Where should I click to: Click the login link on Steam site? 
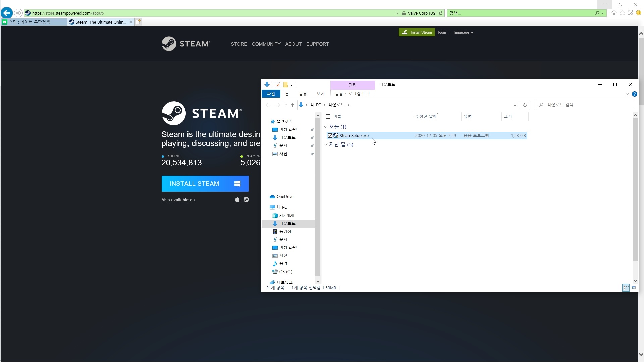tap(442, 33)
